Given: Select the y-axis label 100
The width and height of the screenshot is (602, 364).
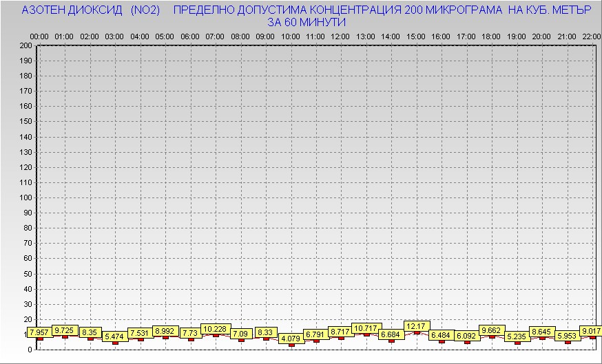Looking at the screenshot, I should point(25,197).
